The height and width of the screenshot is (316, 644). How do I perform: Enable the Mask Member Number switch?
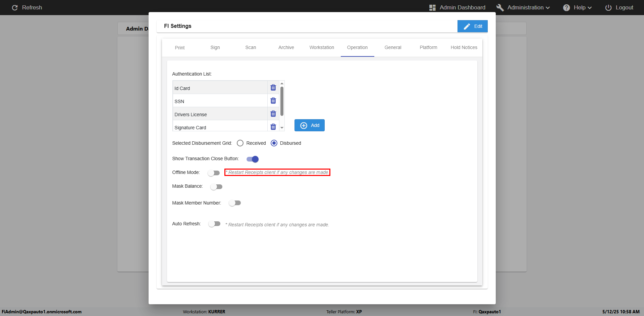pos(235,203)
